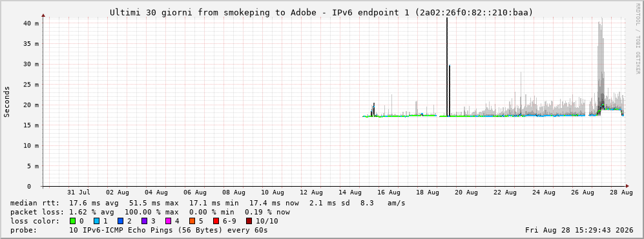644x239 pixels.
Task: Click the purple loss 3 swatch
Action: [x=144, y=222]
